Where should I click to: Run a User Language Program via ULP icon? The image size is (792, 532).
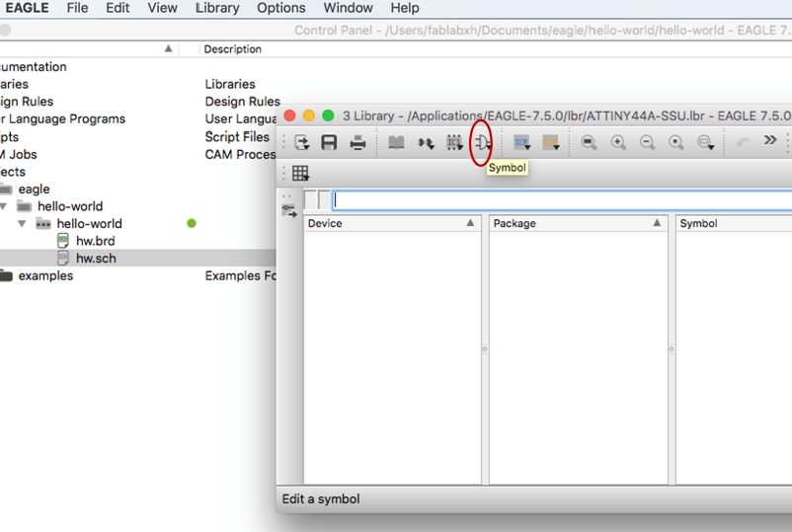tap(551, 143)
